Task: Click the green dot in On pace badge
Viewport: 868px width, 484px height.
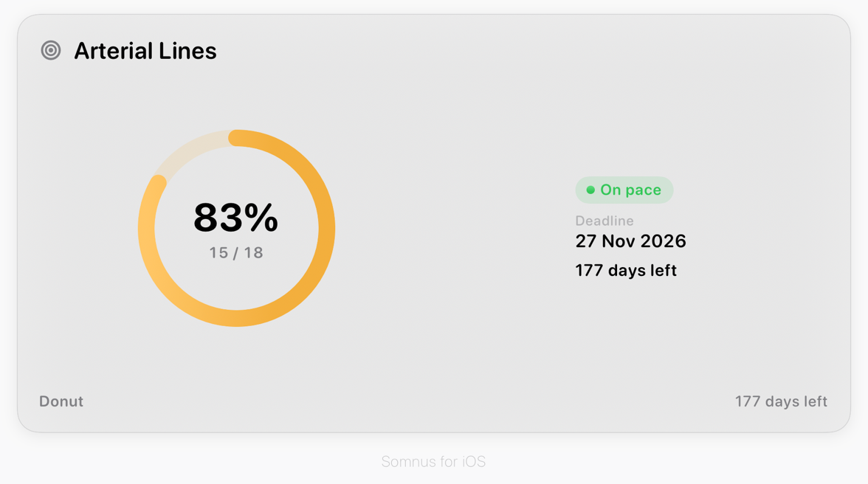Action: click(x=590, y=190)
